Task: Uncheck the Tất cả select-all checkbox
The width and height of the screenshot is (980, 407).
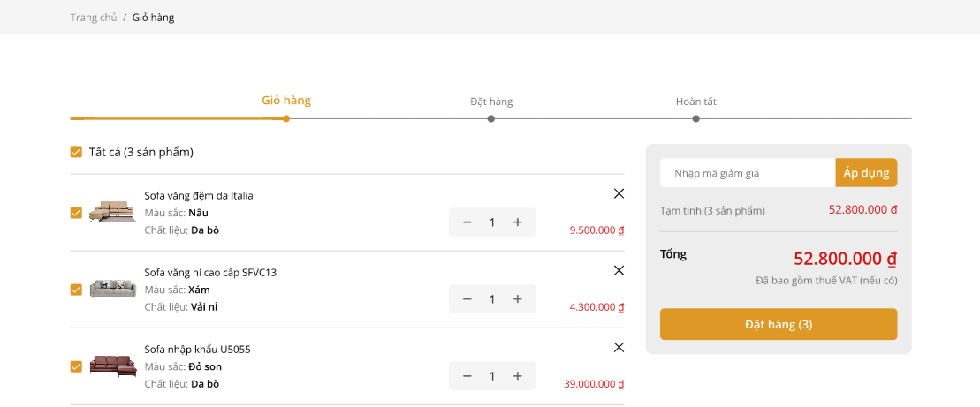Action: click(76, 152)
